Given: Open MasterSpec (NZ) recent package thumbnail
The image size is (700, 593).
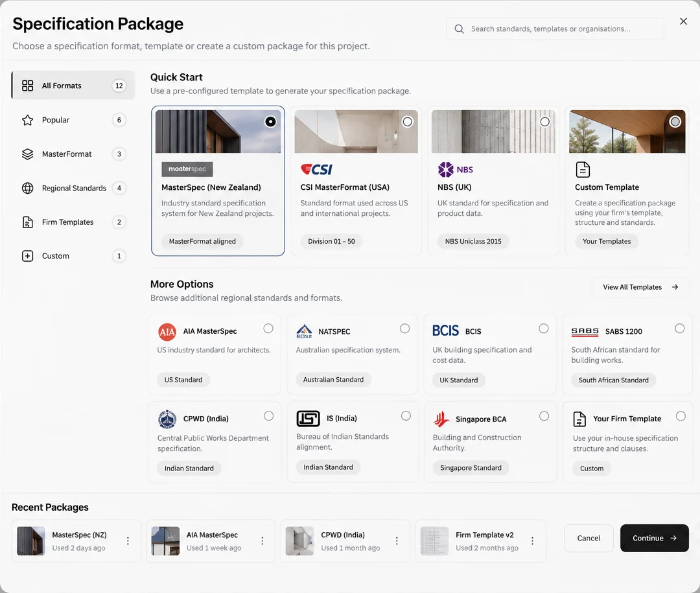Looking at the screenshot, I should click(x=31, y=541).
